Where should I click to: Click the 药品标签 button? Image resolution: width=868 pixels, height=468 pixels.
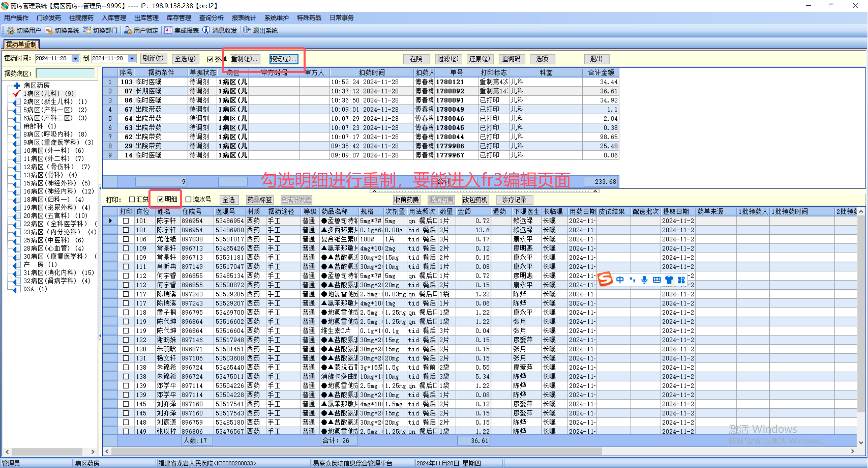click(260, 200)
